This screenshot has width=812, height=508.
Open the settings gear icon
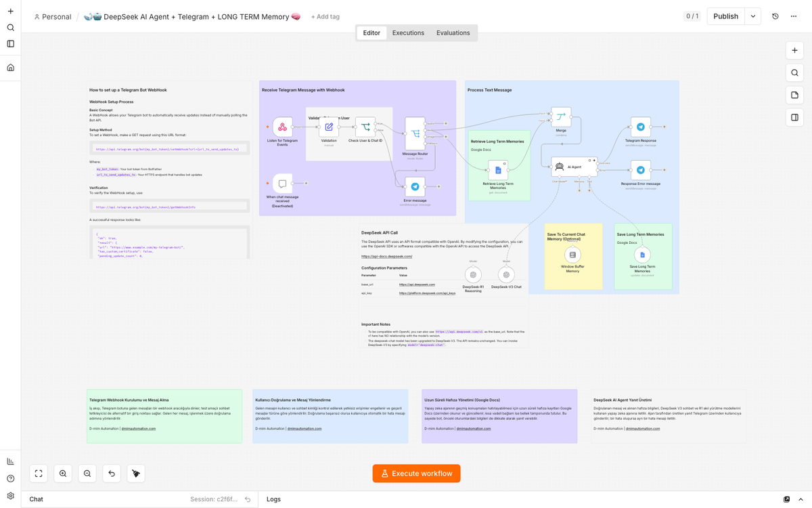coord(10,496)
